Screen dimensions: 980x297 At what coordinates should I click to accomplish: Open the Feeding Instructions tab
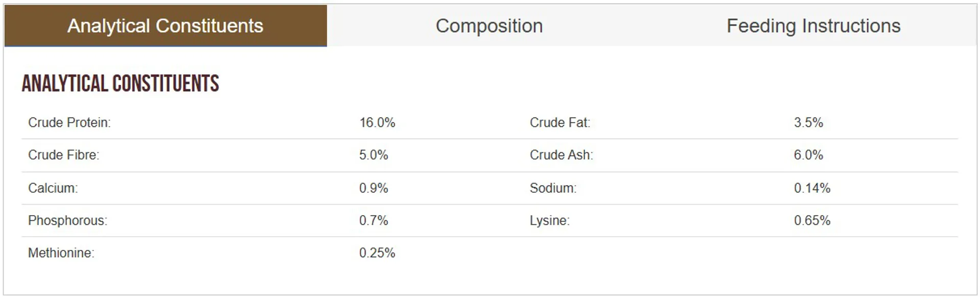tap(813, 26)
